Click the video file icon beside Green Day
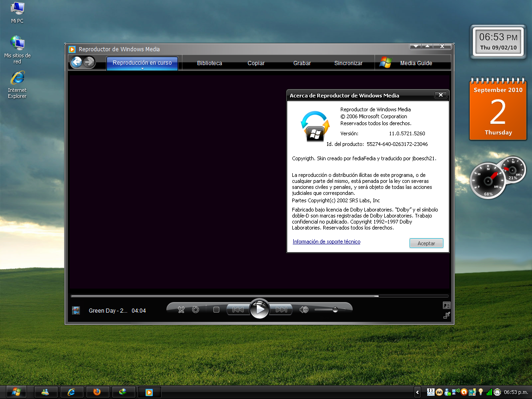This screenshot has height=399, width=532. (x=76, y=310)
